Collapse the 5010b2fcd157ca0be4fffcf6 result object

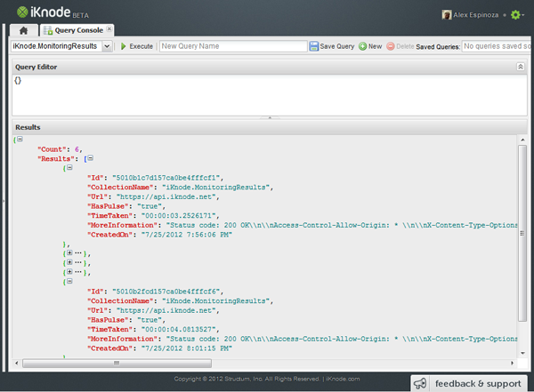click(69, 281)
